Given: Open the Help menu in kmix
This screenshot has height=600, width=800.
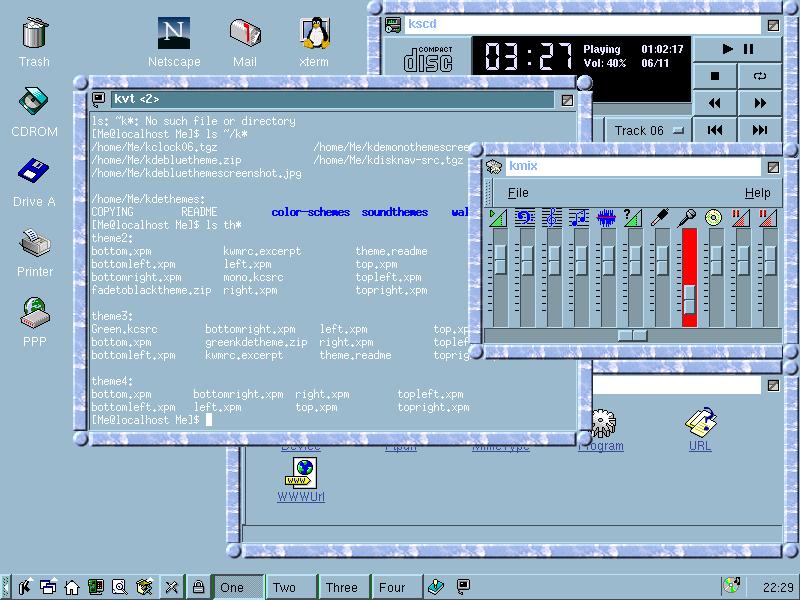Looking at the screenshot, I should [757, 193].
